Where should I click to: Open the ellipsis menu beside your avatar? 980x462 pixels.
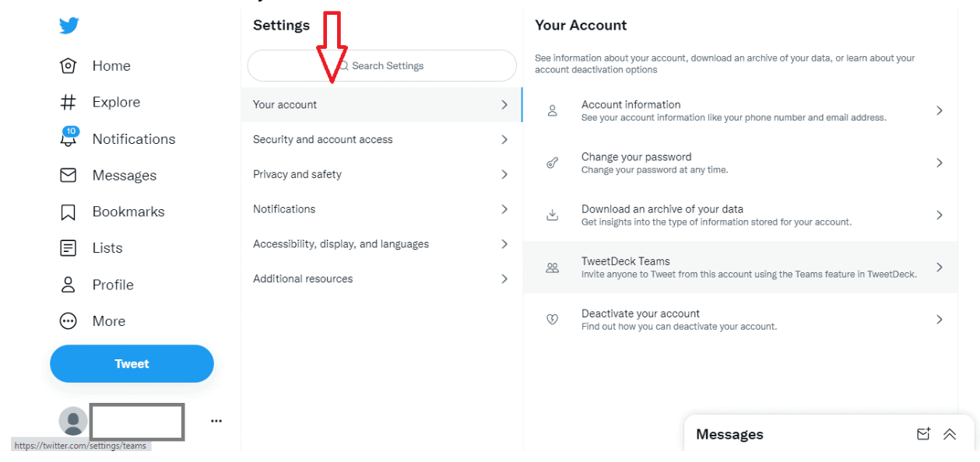216,420
